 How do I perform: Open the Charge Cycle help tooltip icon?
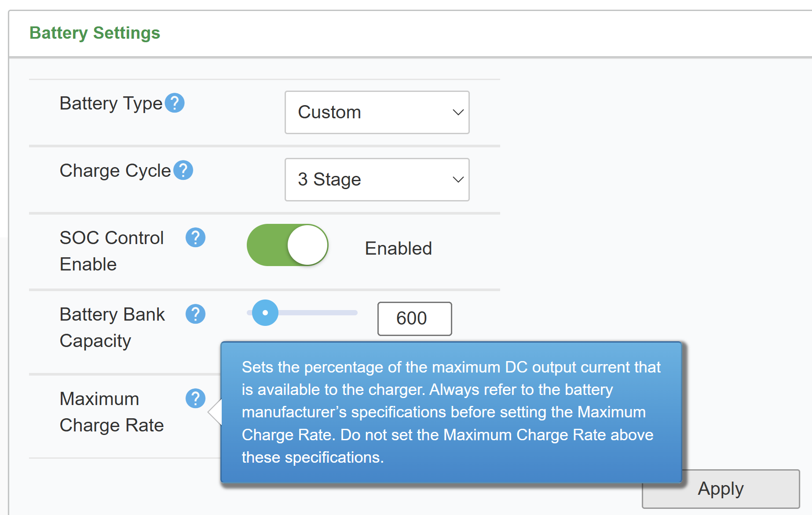point(183,170)
